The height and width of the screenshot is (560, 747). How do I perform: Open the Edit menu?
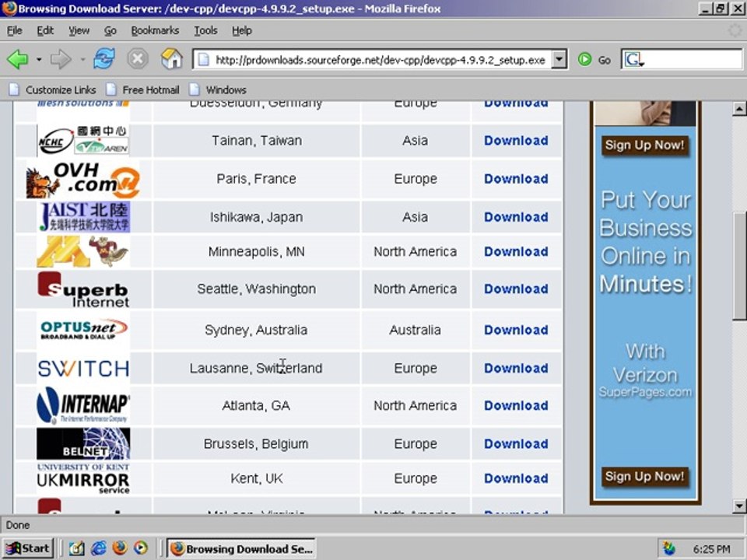45,30
